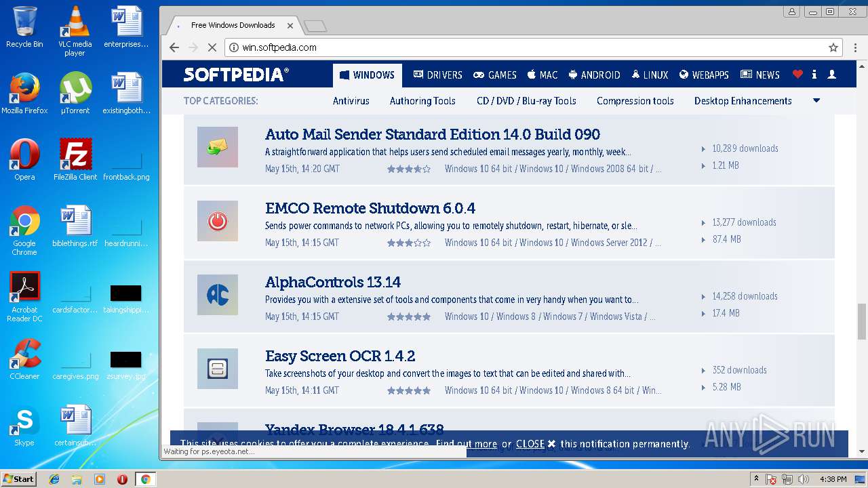Open the Softpedia user account icon
The image size is (868, 488).
point(832,75)
